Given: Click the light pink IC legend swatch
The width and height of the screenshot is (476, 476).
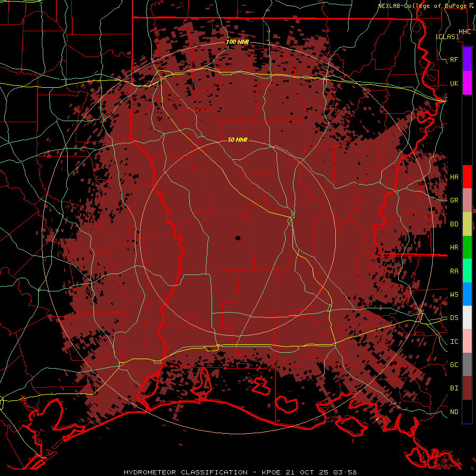Looking at the screenshot, I should pyautogui.click(x=467, y=341).
